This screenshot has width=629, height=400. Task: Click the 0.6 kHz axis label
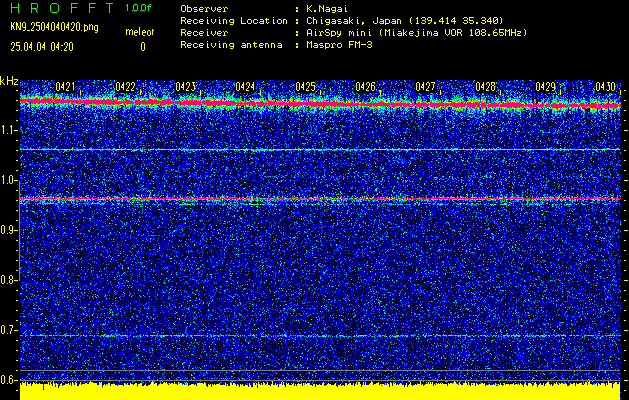click(x=8, y=380)
